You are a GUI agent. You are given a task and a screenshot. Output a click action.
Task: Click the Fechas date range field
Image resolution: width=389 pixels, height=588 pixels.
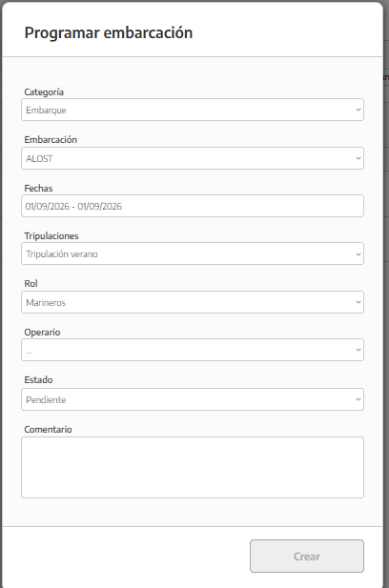[x=193, y=206]
